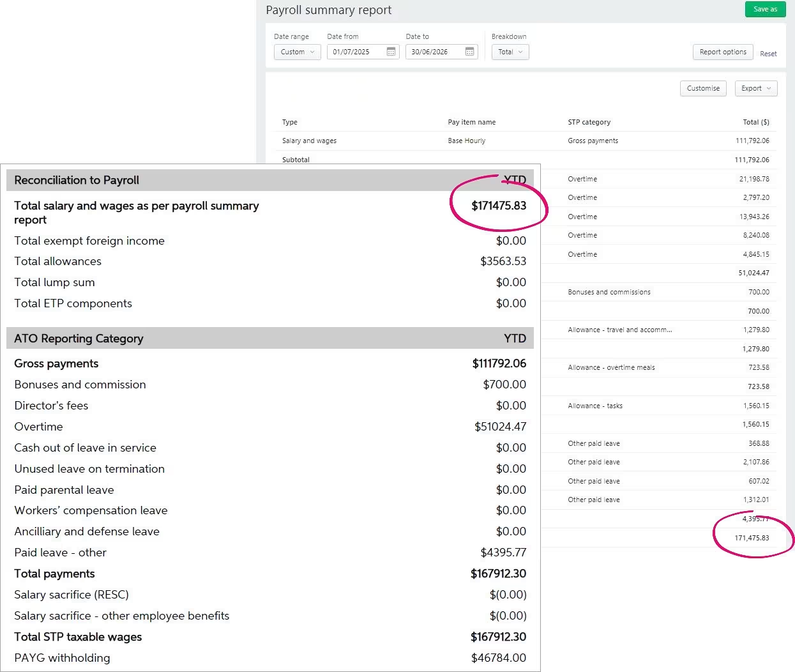Expand the Export dropdown
The height and width of the screenshot is (672, 795).
[x=756, y=88]
